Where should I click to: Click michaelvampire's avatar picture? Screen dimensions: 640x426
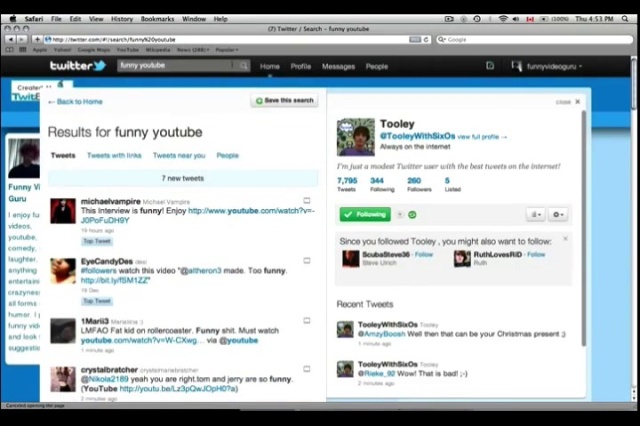tap(63, 211)
